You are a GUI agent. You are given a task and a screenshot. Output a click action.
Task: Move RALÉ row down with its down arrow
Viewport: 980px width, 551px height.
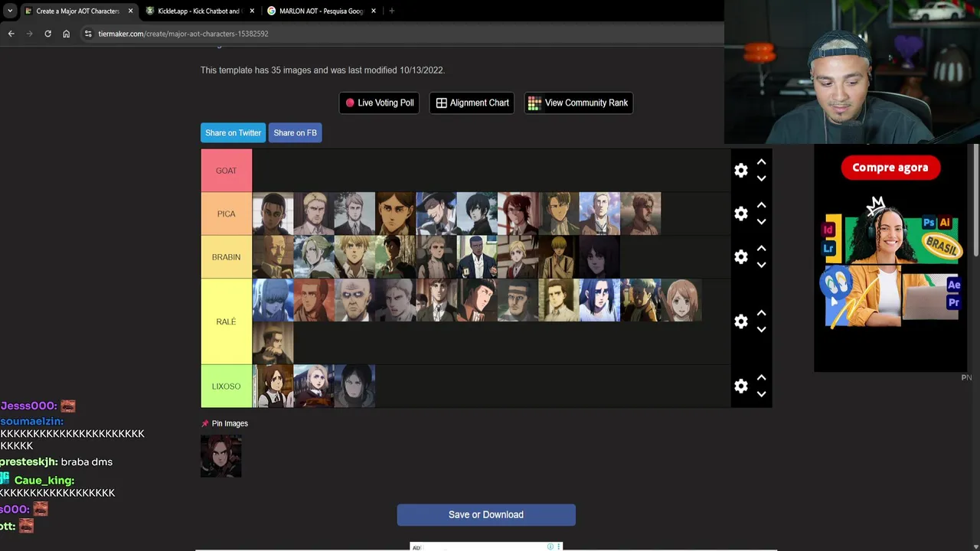pyautogui.click(x=761, y=330)
